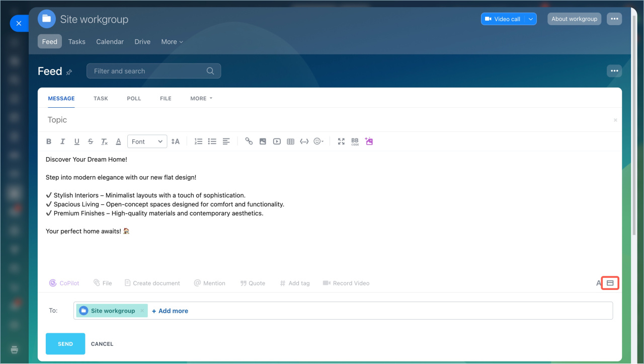Viewport: 644px width, 364px height.
Task: Insert a table
Action: point(290,141)
